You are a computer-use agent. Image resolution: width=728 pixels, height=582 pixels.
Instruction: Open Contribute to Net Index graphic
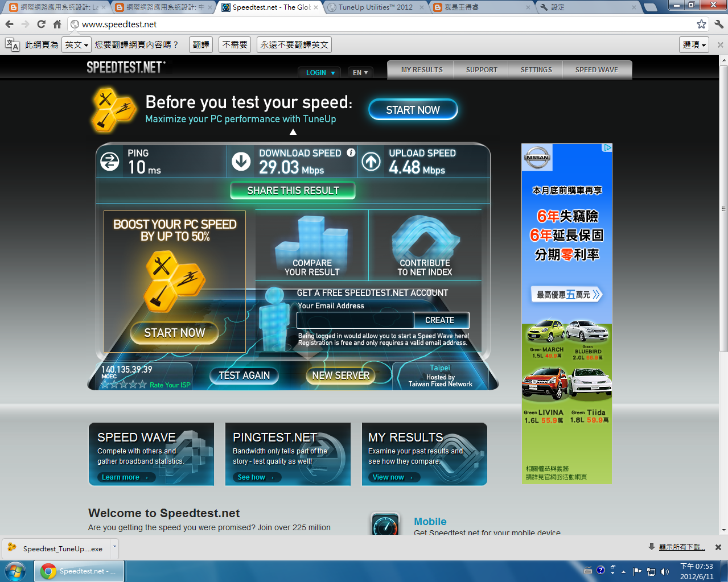click(x=425, y=245)
